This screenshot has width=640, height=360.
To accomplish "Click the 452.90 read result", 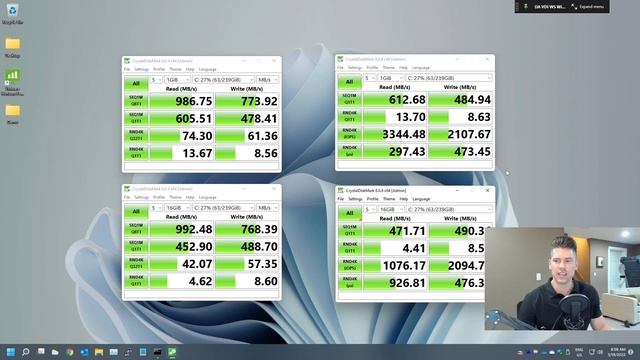I will pyautogui.click(x=182, y=246).
